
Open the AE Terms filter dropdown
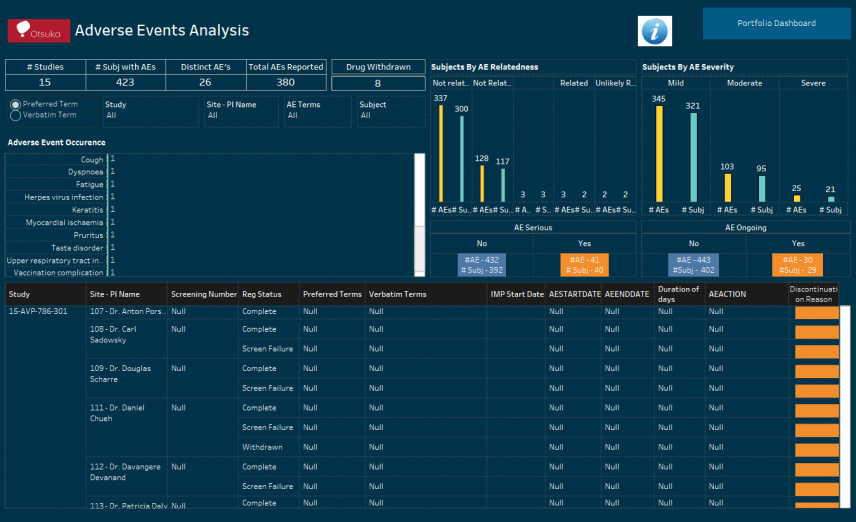coord(318,111)
